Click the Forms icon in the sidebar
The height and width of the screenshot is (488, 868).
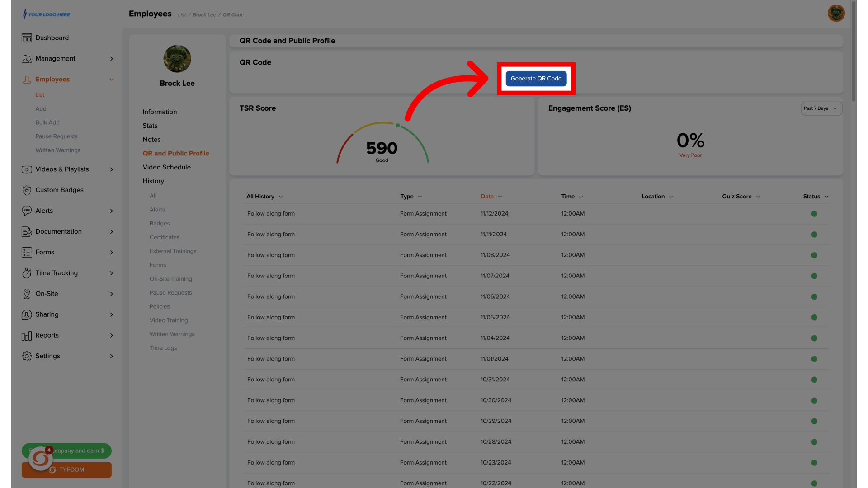point(27,252)
